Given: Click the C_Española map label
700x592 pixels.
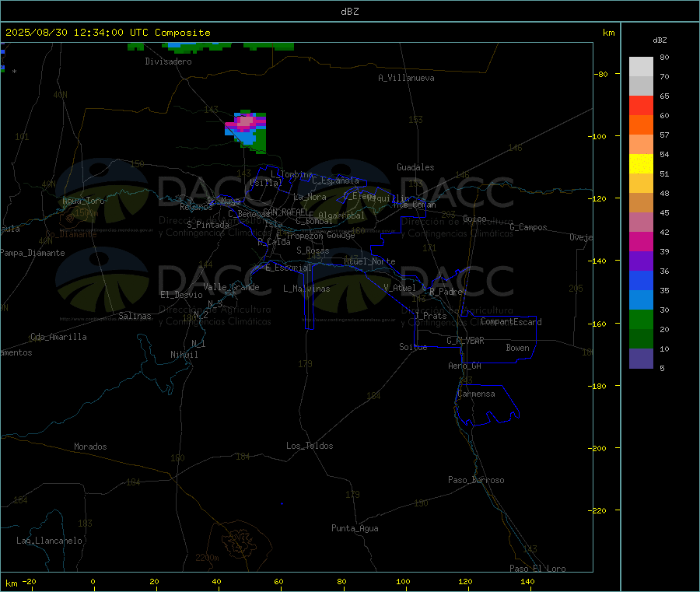Looking at the screenshot, I should point(336,180).
